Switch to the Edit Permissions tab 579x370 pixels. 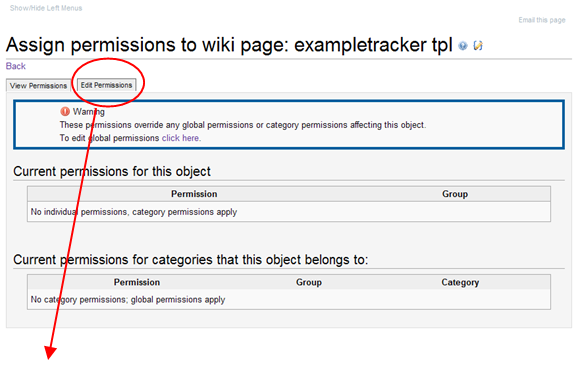pos(106,85)
